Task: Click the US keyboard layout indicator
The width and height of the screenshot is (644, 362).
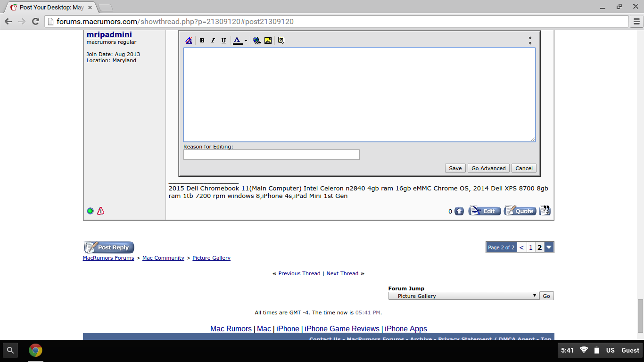Action: 611,350
